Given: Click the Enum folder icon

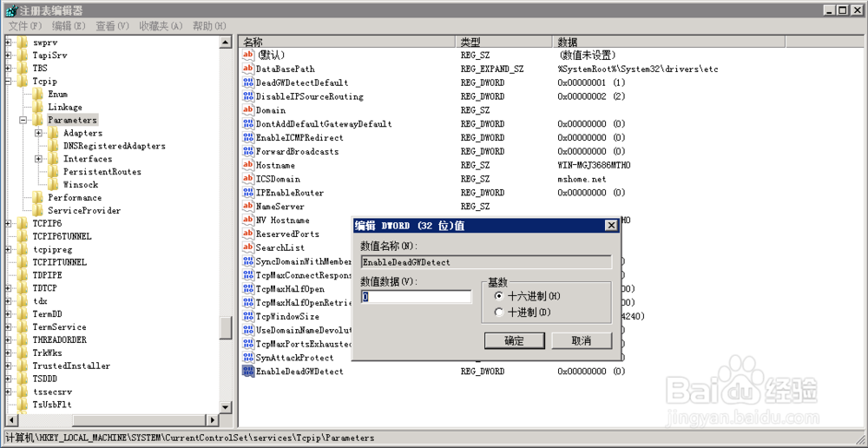Looking at the screenshot, I should [37, 94].
